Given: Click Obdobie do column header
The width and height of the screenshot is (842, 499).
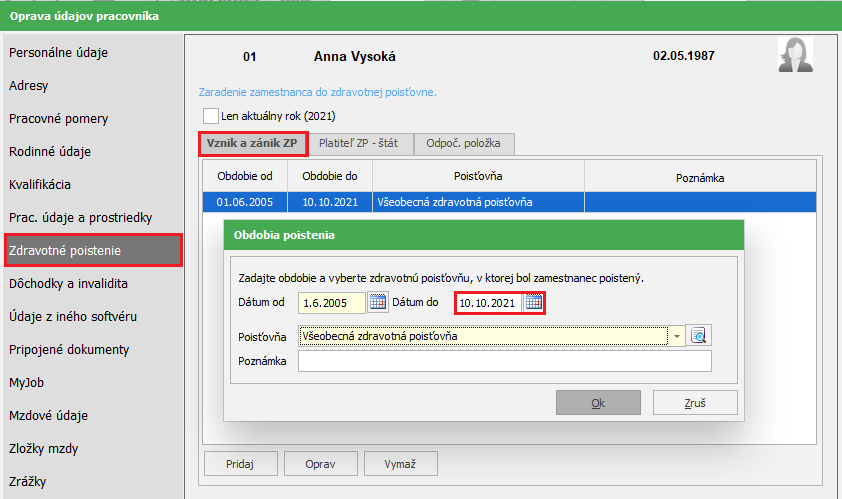Looking at the screenshot, I should [330, 176].
